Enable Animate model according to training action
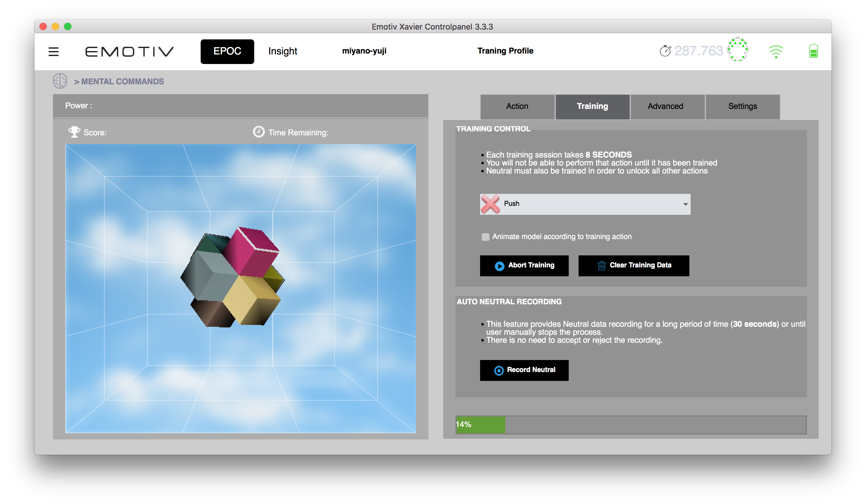866x504 pixels. tap(485, 237)
